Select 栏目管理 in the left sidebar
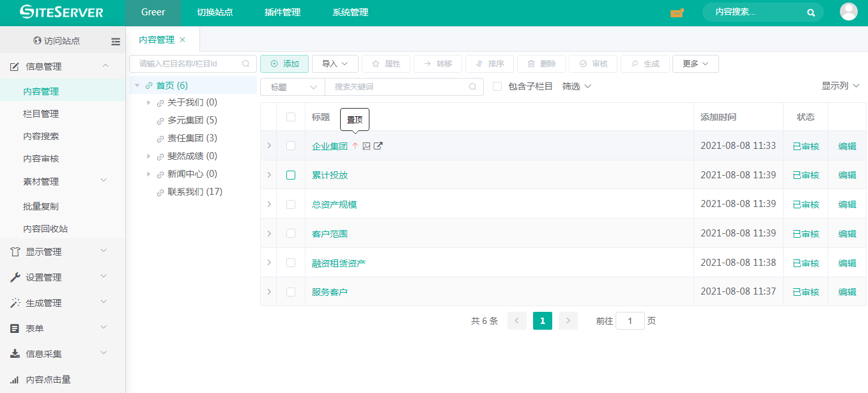The width and height of the screenshot is (868, 393). click(41, 114)
